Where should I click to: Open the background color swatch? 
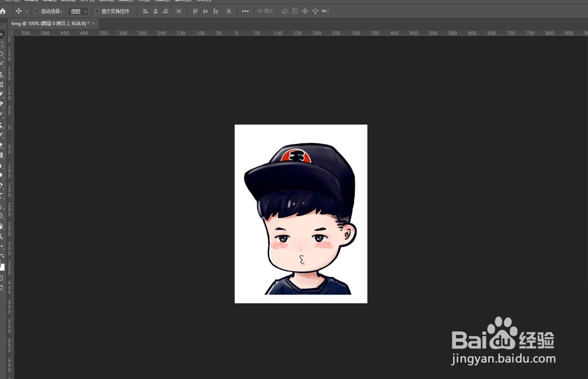click(2, 267)
